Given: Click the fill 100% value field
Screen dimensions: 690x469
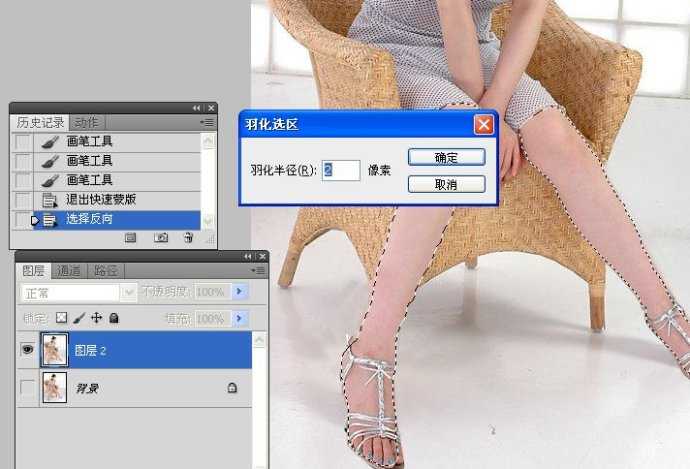Looking at the screenshot, I should pos(213,318).
